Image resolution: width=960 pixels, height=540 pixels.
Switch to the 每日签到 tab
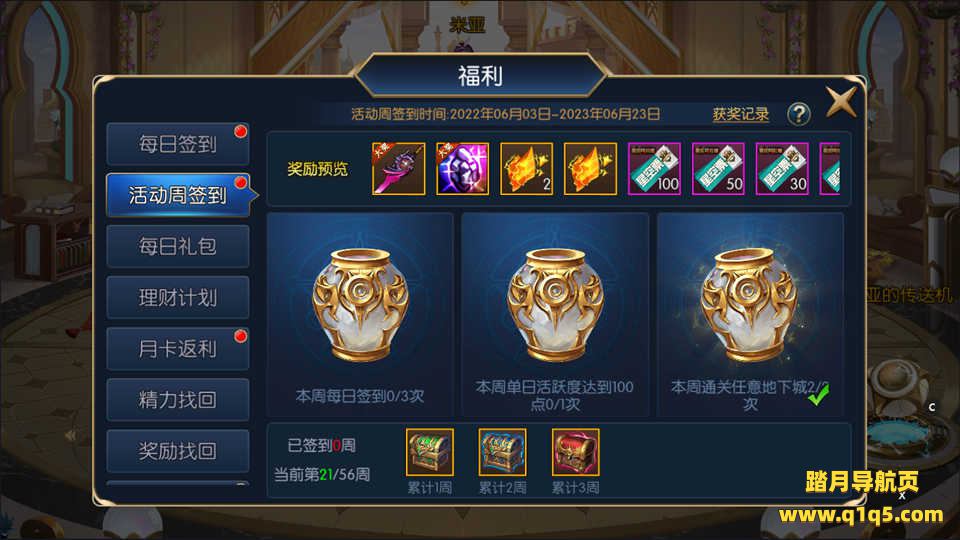(178, 144)
